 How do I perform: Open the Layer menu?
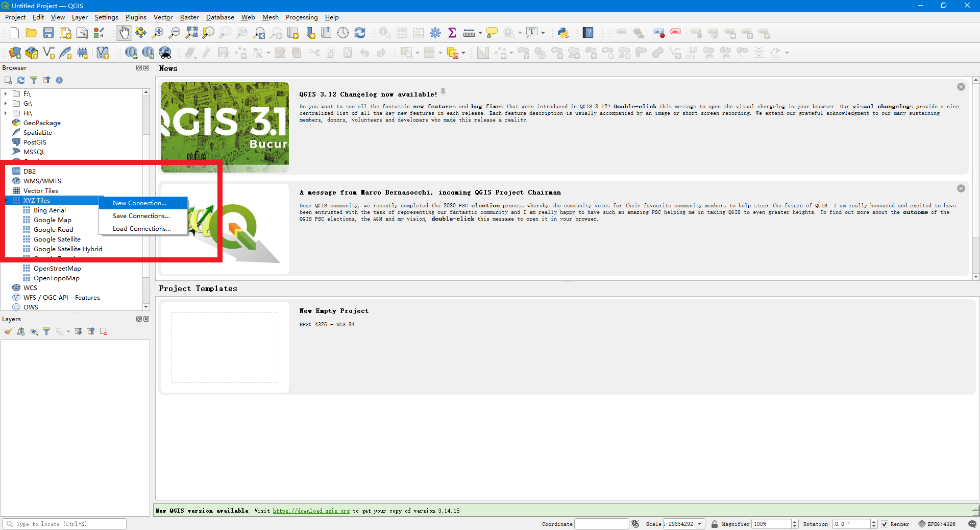80,17
